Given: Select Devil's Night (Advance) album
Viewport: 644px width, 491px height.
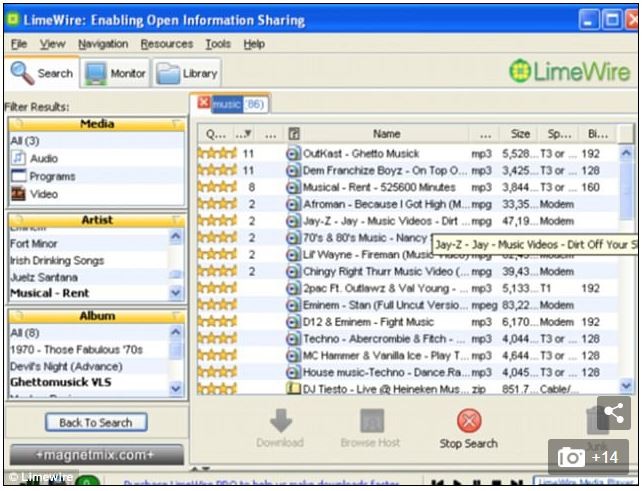Looking at the screenshot, I should coord(66,366).
